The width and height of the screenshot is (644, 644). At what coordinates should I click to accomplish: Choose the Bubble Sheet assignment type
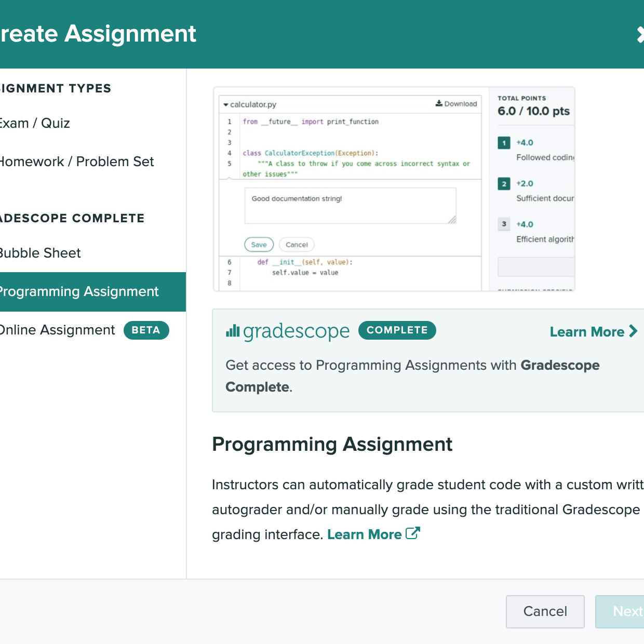[40, 253]
